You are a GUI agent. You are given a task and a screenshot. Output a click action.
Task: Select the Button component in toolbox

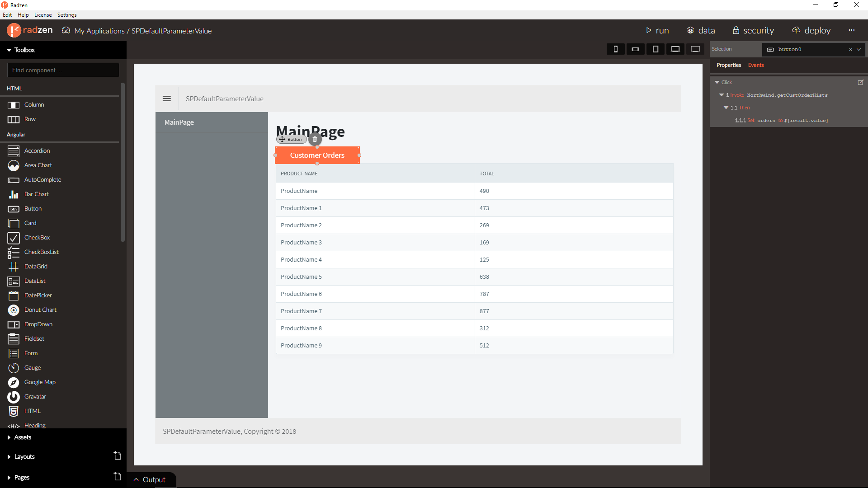[x=33, y=209]
